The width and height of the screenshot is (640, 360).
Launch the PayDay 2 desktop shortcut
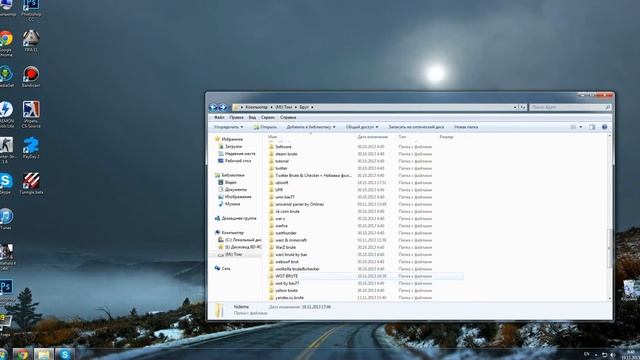(x=31, y=148)
